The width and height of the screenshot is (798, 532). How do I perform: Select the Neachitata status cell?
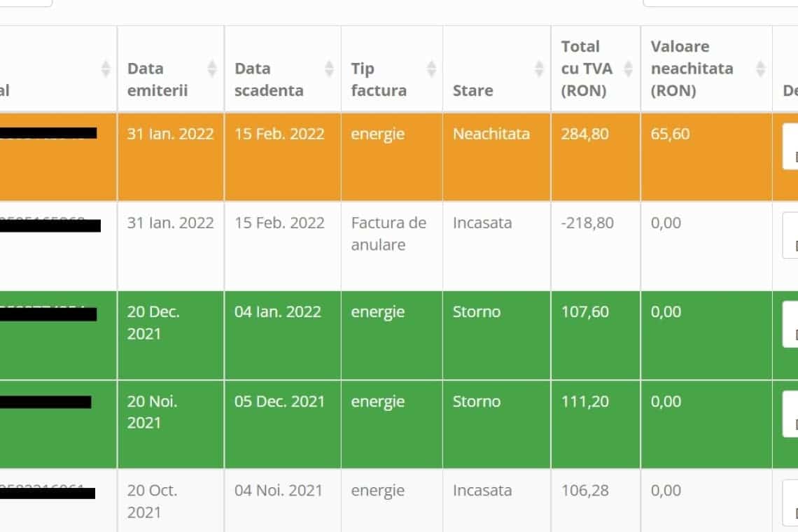pyautogui.click(x=491, y=134)
